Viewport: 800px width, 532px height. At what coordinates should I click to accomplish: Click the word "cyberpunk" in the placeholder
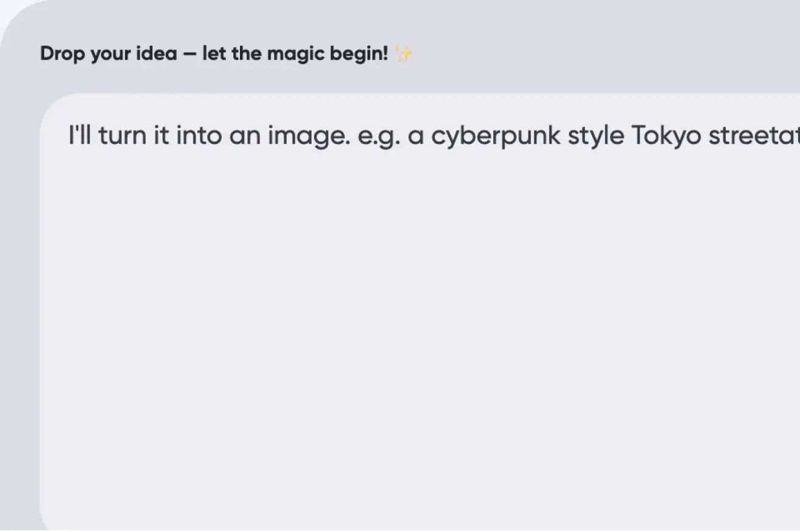pyautogui.click(x=496, y=135)
